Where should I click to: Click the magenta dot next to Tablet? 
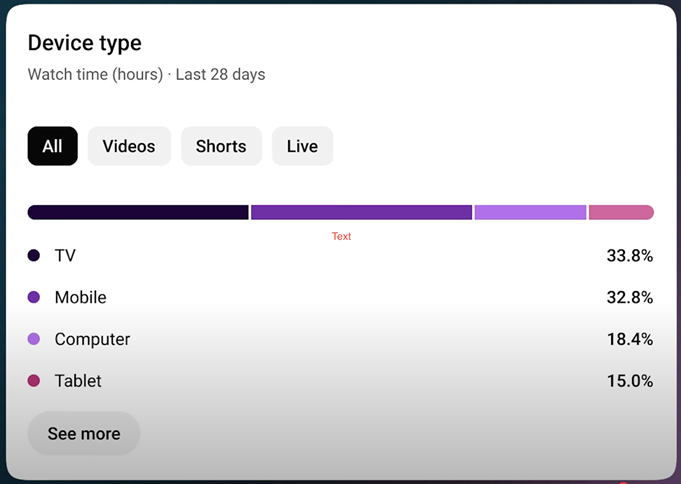pyautogui.click(x=34, y=381)
